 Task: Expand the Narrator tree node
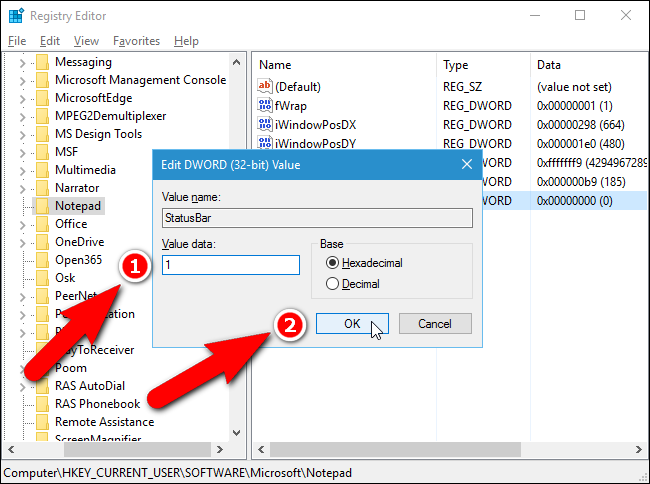coord(22,189)
